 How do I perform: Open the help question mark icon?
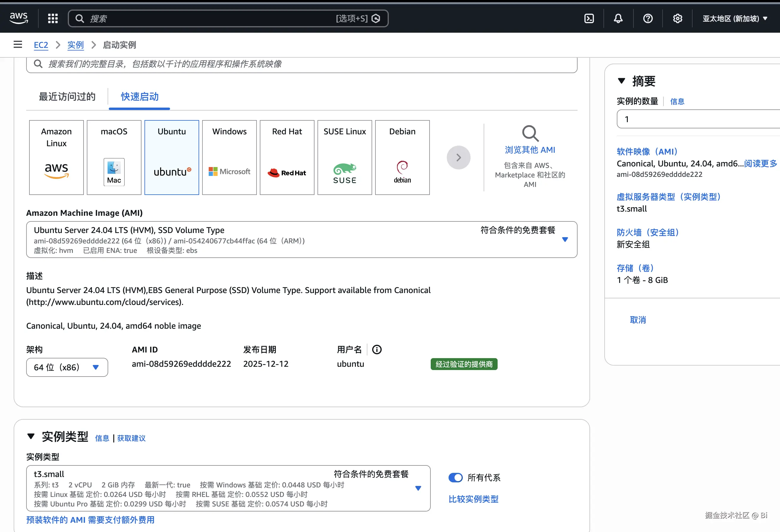click(647, 18)
